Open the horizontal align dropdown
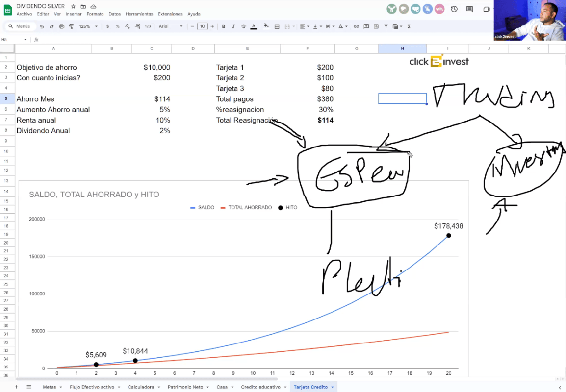This screenshot has height=392, width=566. click(305, 26)
